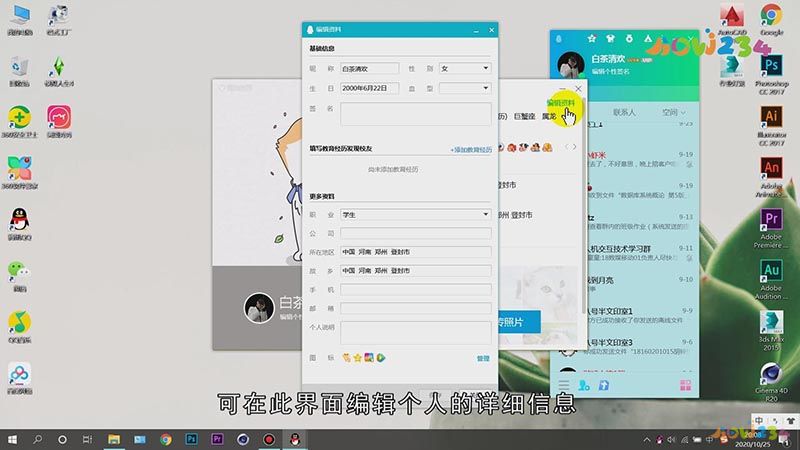Open the AutoCAD desktop icon
800x450 pixels.
pyautogui.click(x=732, y=19)
